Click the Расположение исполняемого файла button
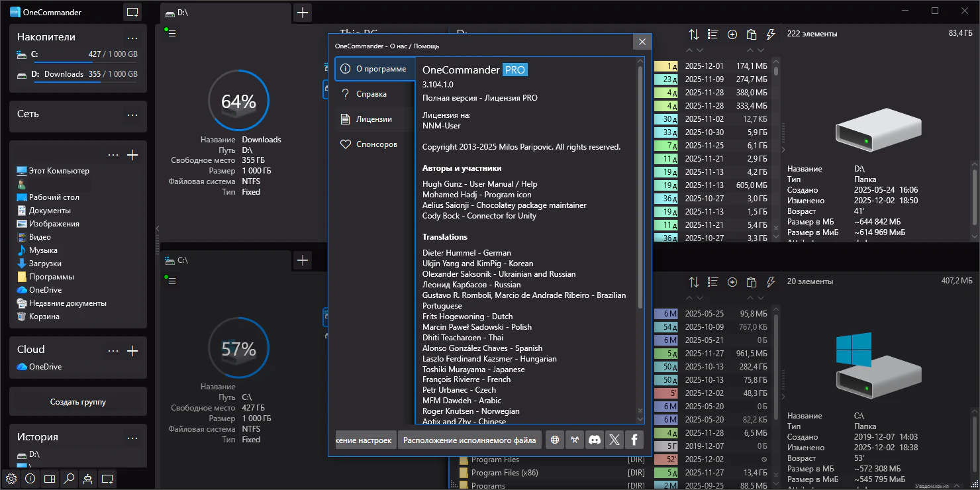Screen dimensions: 980x490 [x=469, y=440]
